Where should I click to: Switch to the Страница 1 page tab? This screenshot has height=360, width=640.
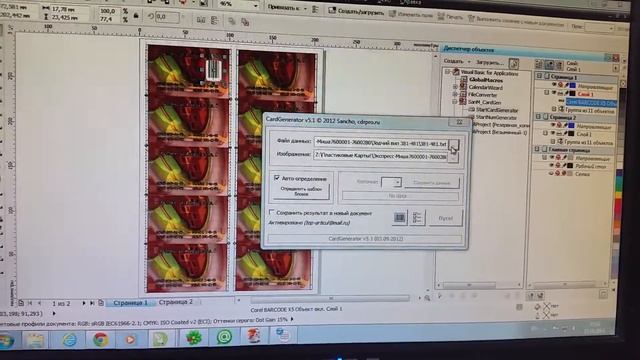pyautogui.click(x=131, y=303)
